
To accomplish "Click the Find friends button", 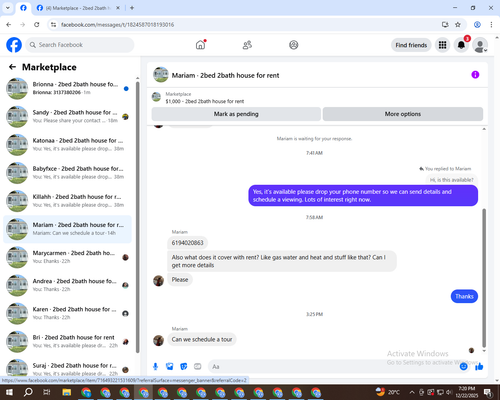I will tap(411, 45).
